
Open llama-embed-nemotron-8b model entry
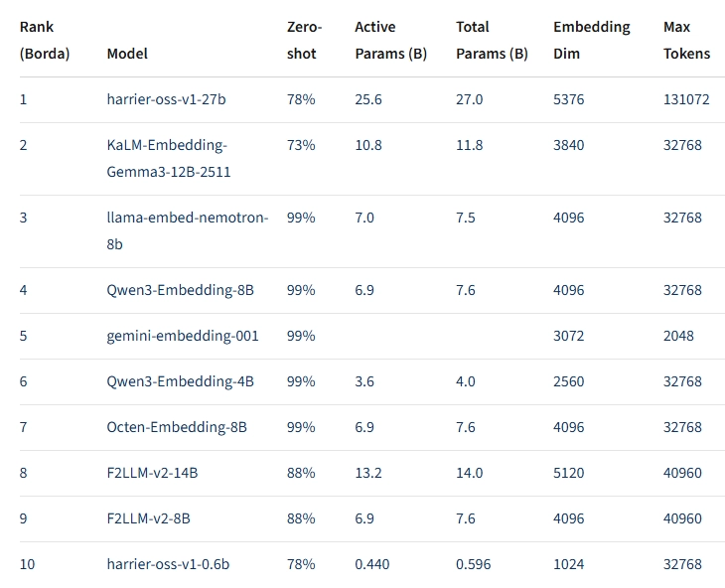(x=187, y=230)
